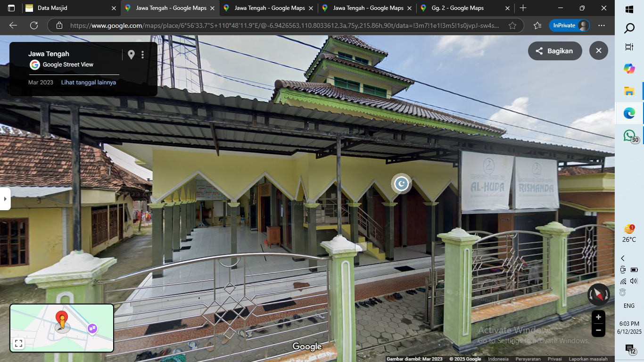The height and width of the screenshot is (362, 644).
Task: Click the Laporkan masalah link
Action: coord(588,359)
